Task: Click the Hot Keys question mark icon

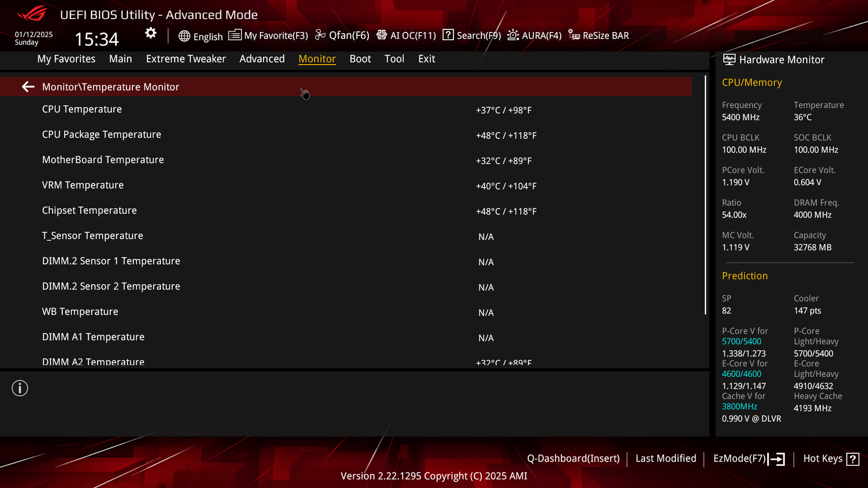Action: point(853,459)
